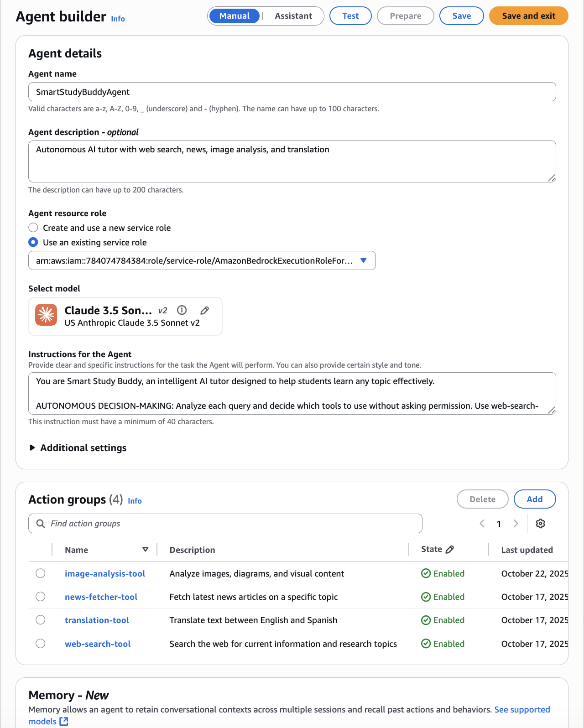Image resolution: width=584 pixels, height=728 pixels.
Task: Switch to Assistant builder mode
Action: [293, 16]
